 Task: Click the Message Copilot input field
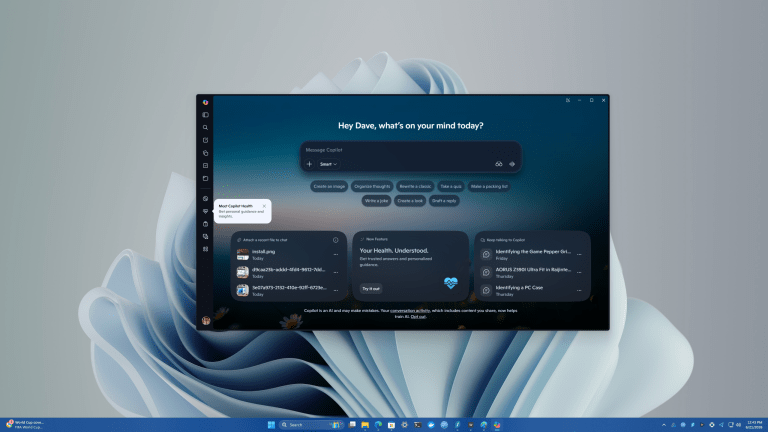click(x=410, y=150)
